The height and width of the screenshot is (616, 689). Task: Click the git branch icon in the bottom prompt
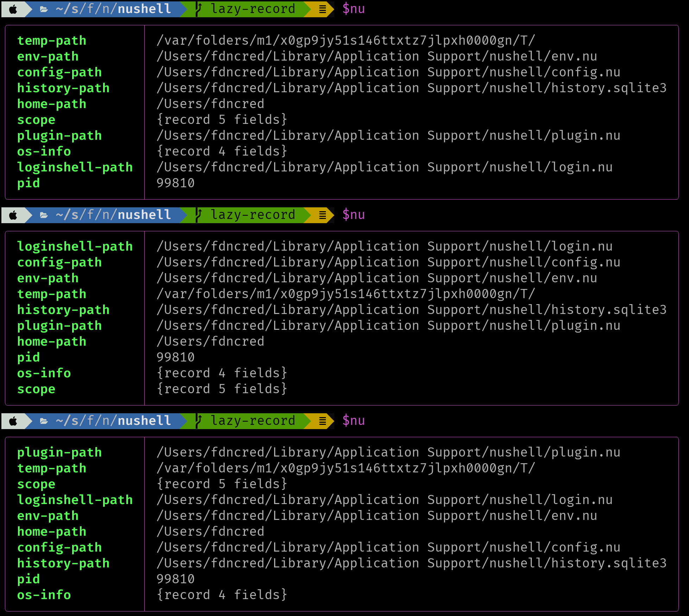tap(198, 421)
